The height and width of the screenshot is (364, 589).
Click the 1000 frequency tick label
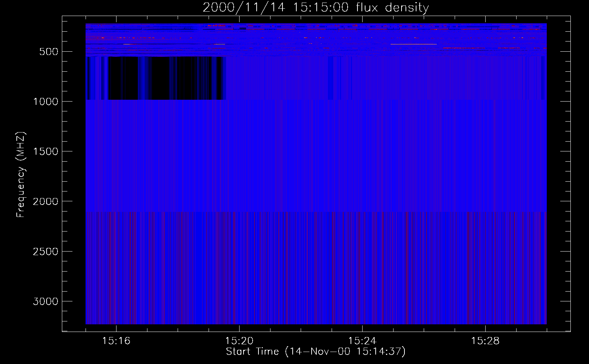coord(46,102)
